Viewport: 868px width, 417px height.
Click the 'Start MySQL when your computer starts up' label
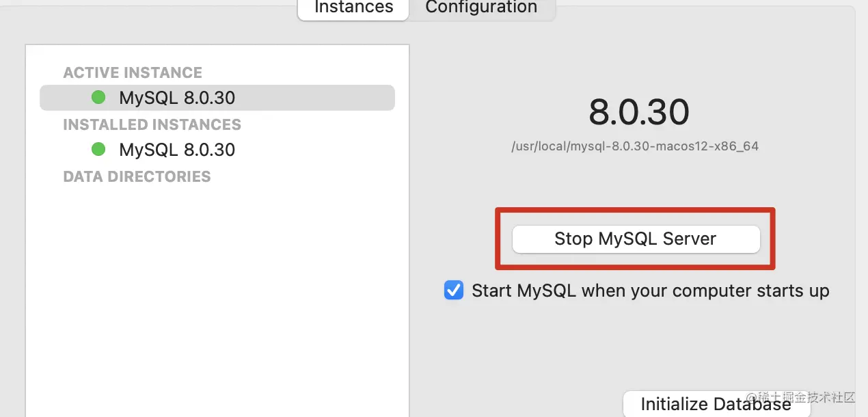(650, 291)
